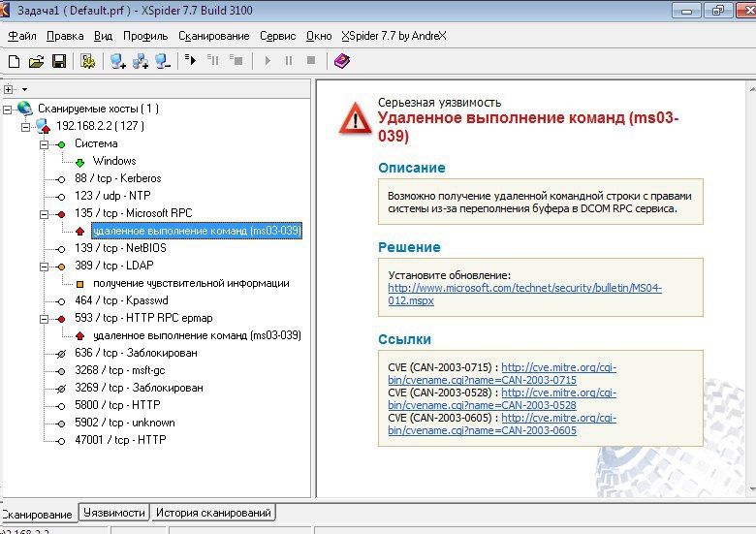Viewport: 756px width, 534px height.
Task: Open the Окно menu
Action: tap(319, 36)
